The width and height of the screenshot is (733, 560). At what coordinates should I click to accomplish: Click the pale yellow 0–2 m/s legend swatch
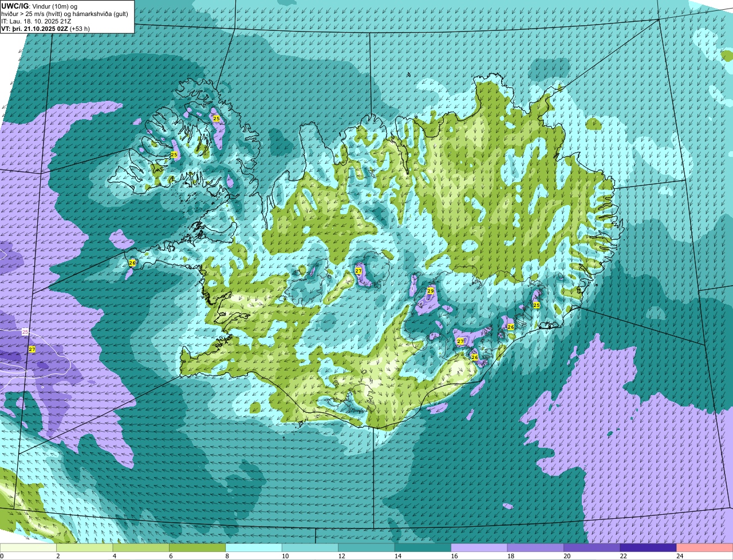[29, 547]
